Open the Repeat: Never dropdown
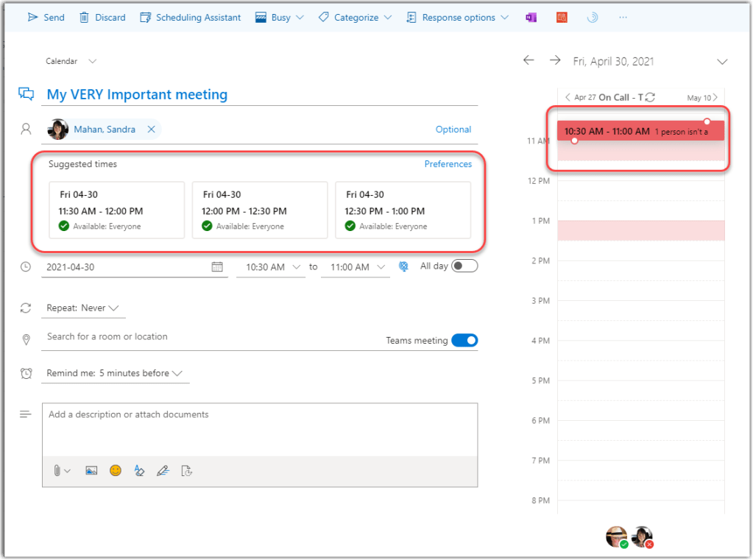Viewport: 753px width, 560px height. [x=82, y=308]
